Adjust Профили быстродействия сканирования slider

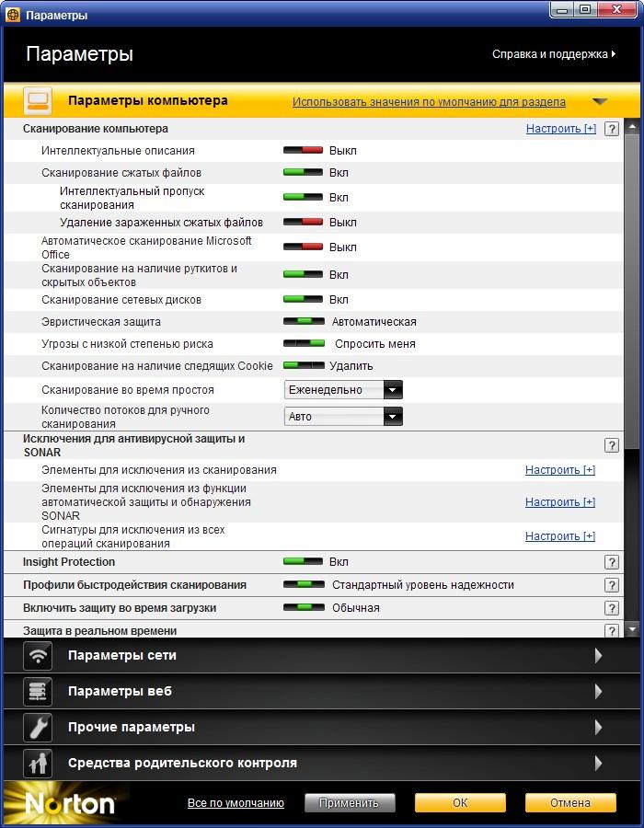pyautogui.click(x=304, y=584)
